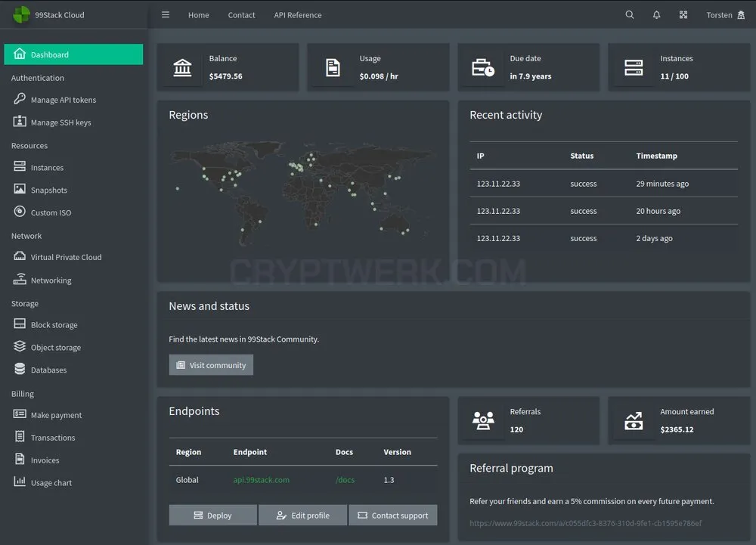The height and width of the screenshot is (545, 756).
Task: Click the balance value $5479.56
Action: click(x=225, y=76)
